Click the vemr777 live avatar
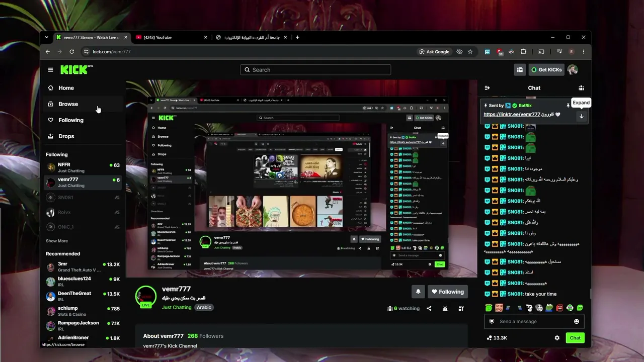This screenshot has width=644, height=362. [x=146, y=296]
